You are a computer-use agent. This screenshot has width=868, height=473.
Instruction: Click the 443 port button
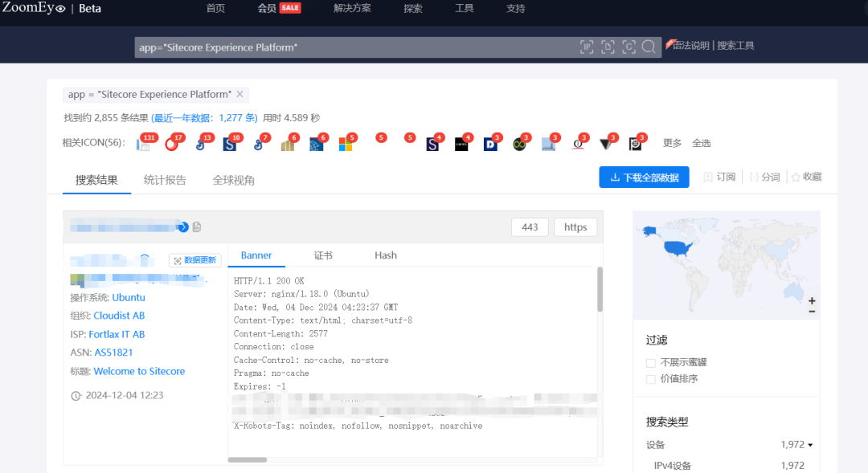click(530, 226)
